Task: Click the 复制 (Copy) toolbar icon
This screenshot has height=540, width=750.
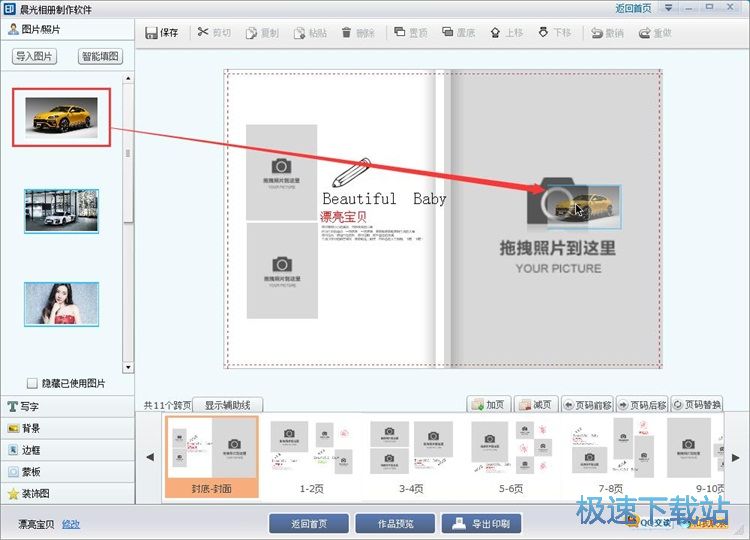Action: pyautogui.click(x=252, y=32)
